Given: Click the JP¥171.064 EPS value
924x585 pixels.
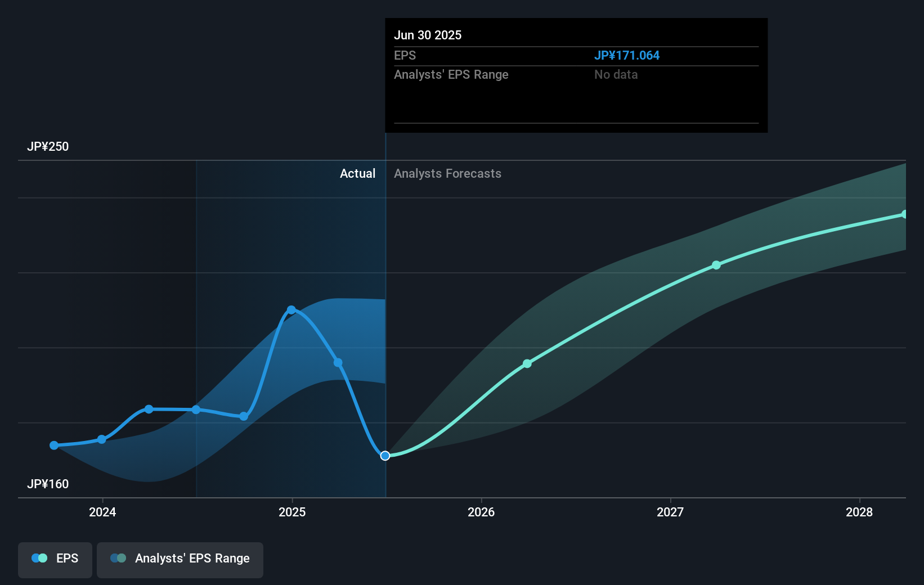Looking at the screenshot, I should pos(627,55).
